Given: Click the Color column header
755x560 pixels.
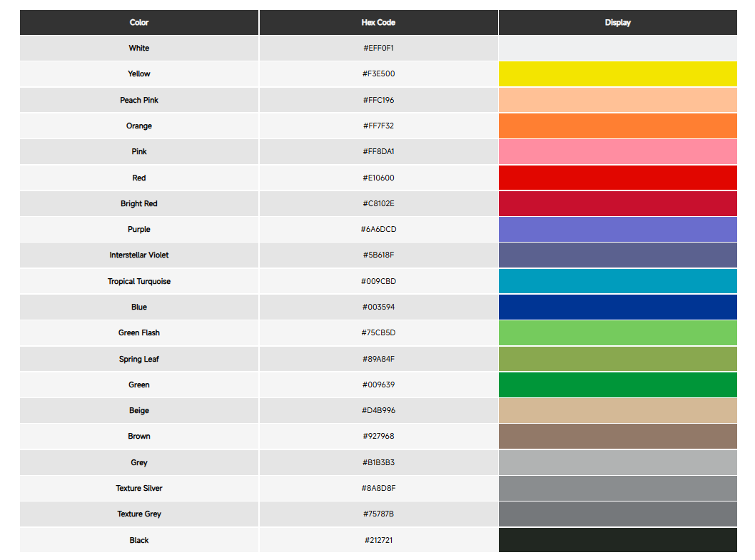Looking at the screenshot, I should pyautogui.click(x=139, y=23).
